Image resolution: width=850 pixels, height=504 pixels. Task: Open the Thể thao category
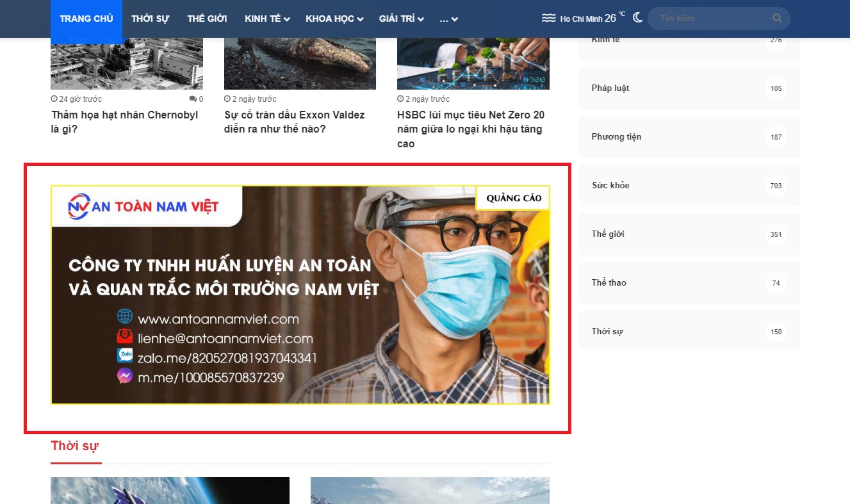tap(689, 283)
